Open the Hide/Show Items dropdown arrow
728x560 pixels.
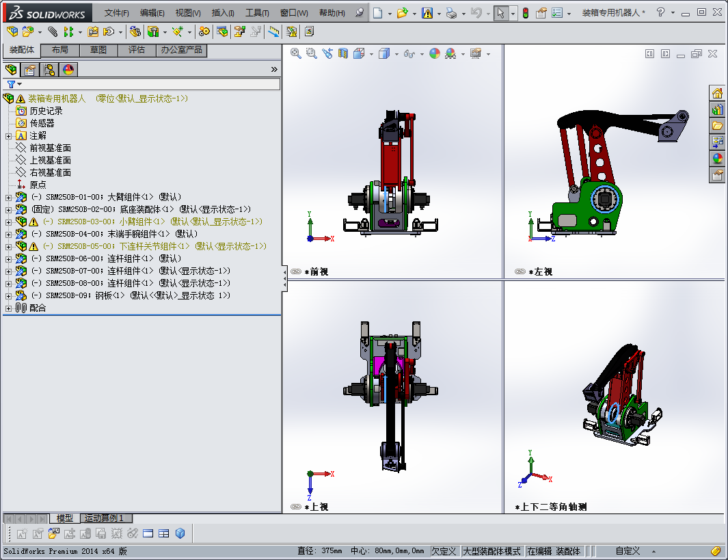(422, 54)
